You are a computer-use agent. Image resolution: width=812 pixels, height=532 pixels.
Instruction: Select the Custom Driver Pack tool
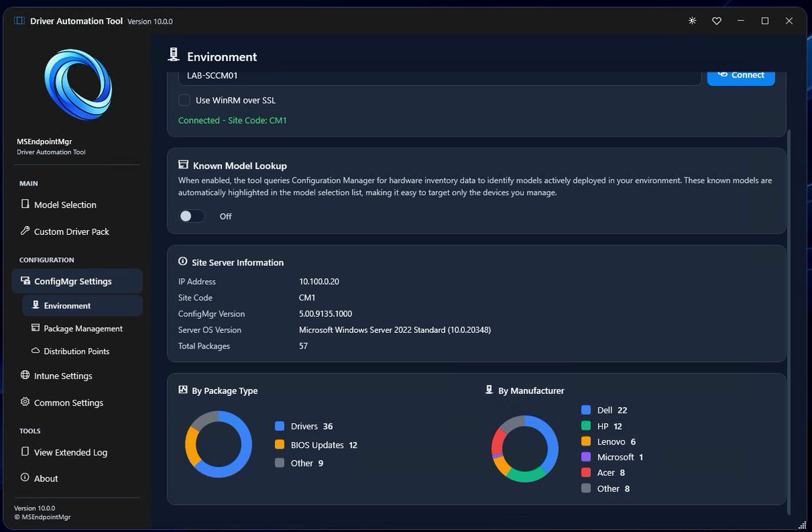click(x=72, y=231)
